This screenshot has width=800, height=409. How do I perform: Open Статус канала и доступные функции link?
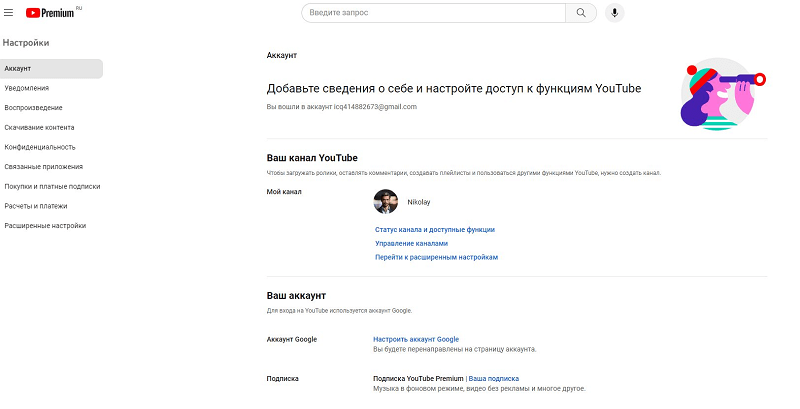[x=435, y=229]
